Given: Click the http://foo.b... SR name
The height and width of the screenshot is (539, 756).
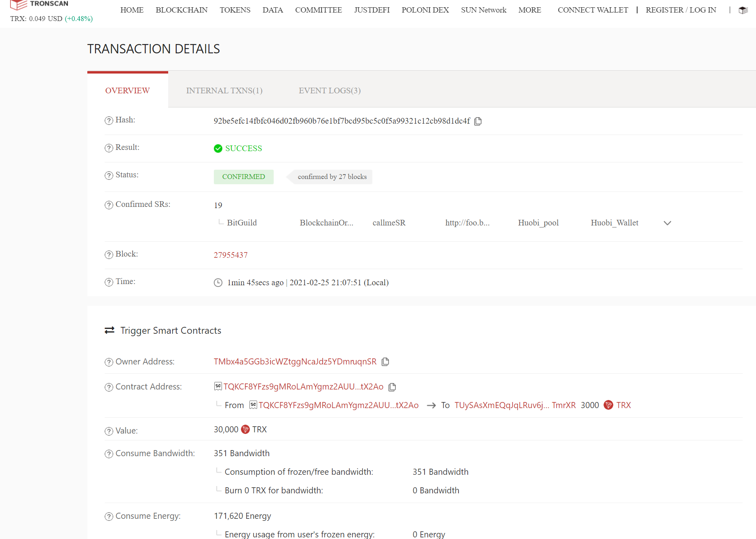Looking at the screenshot, I should [467, 223].
